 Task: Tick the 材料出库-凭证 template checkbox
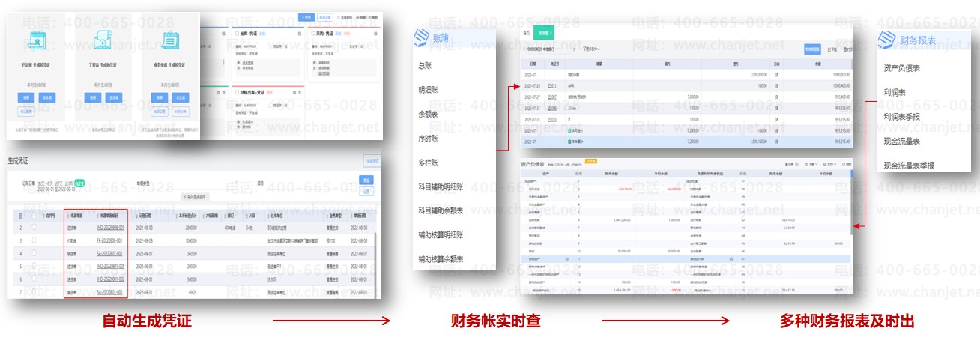coord(238,92)
